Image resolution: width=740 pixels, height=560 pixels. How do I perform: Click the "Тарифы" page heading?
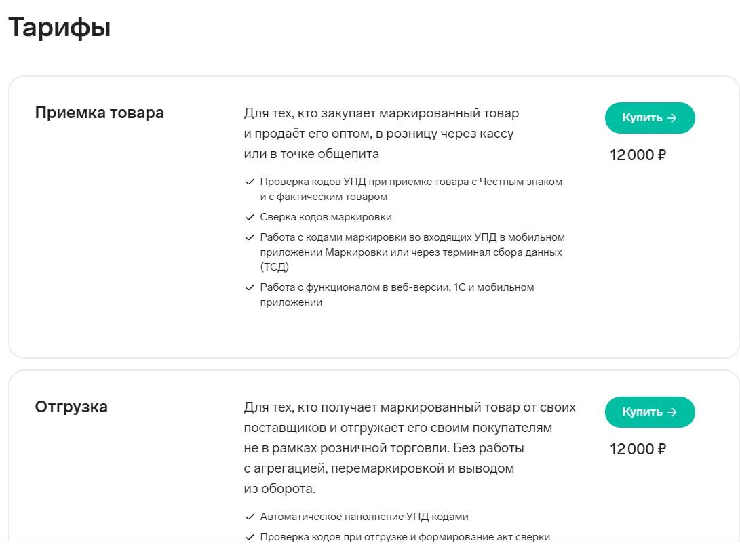point(60,28)
